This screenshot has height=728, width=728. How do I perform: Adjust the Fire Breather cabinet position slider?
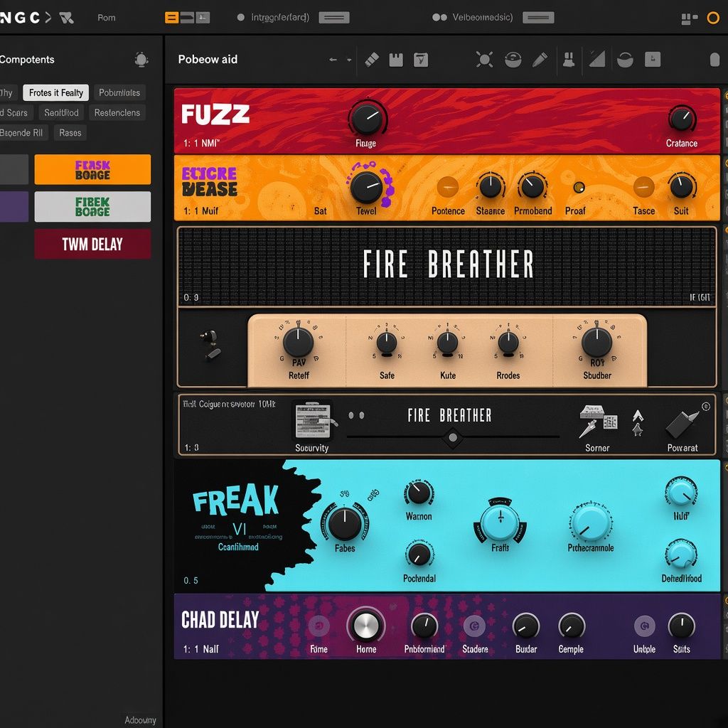(x=453, y=437)
